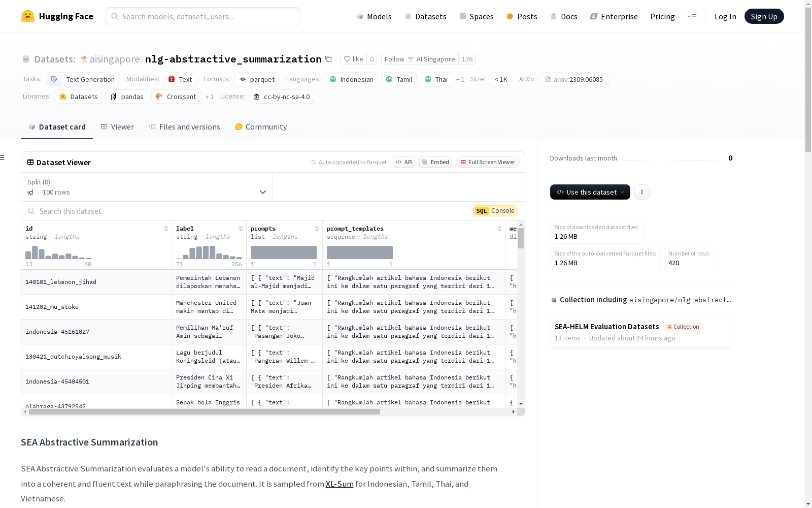
Task: Filter by Thai language tag
Action: (x=436, y=79)
